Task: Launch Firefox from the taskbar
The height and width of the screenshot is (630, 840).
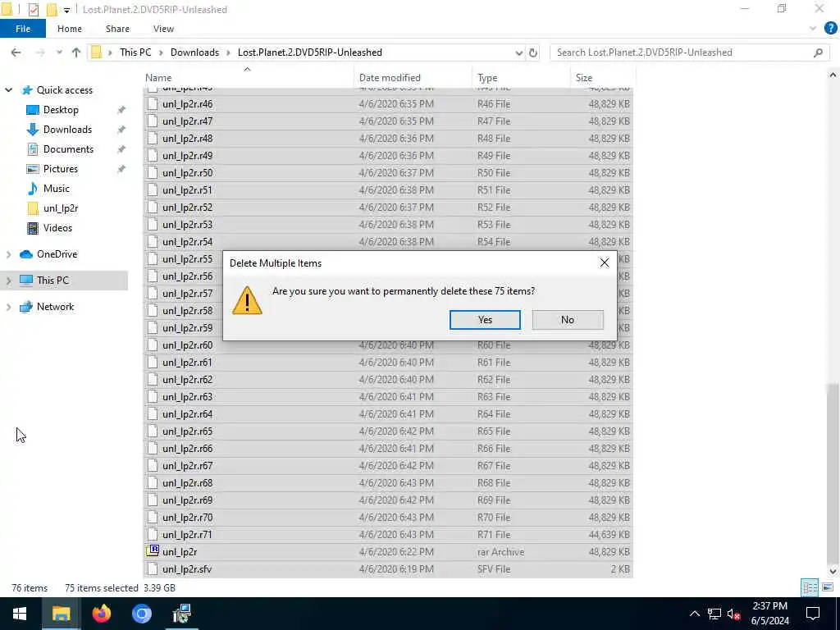Action: (x=101, y=614)
